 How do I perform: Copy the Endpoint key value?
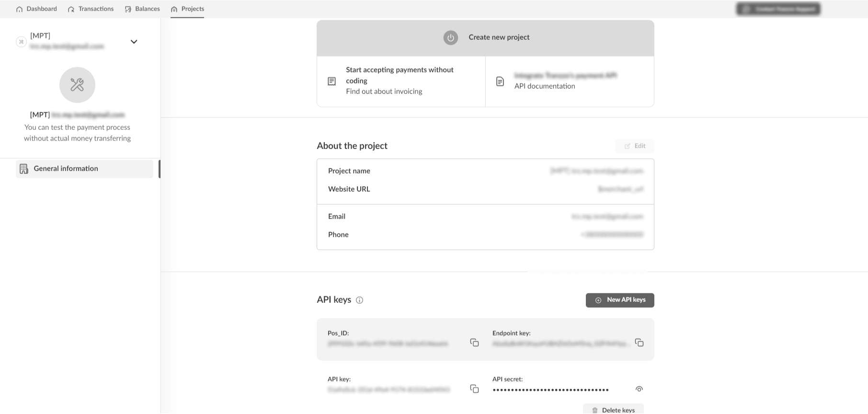click(x=639, y=343)
